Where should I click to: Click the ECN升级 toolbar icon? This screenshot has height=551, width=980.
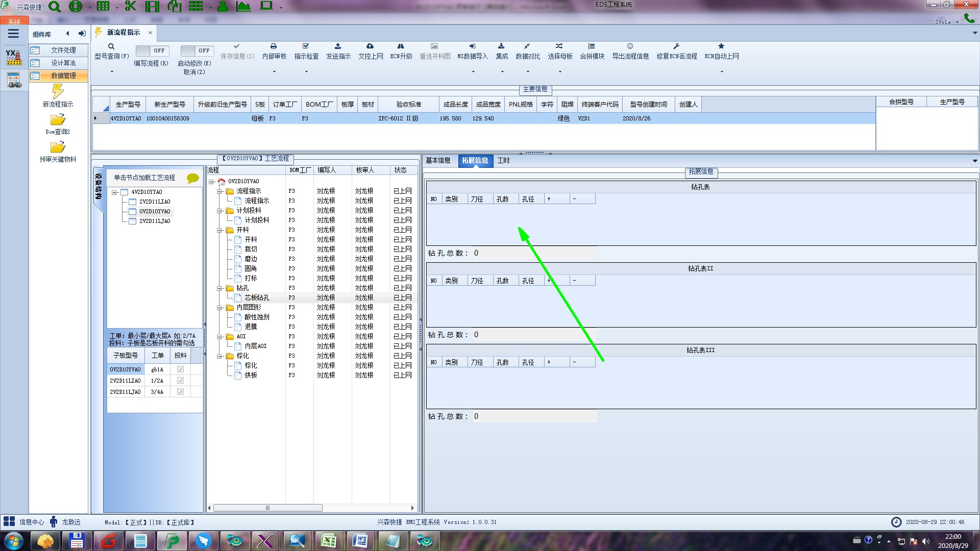(401, 46)
